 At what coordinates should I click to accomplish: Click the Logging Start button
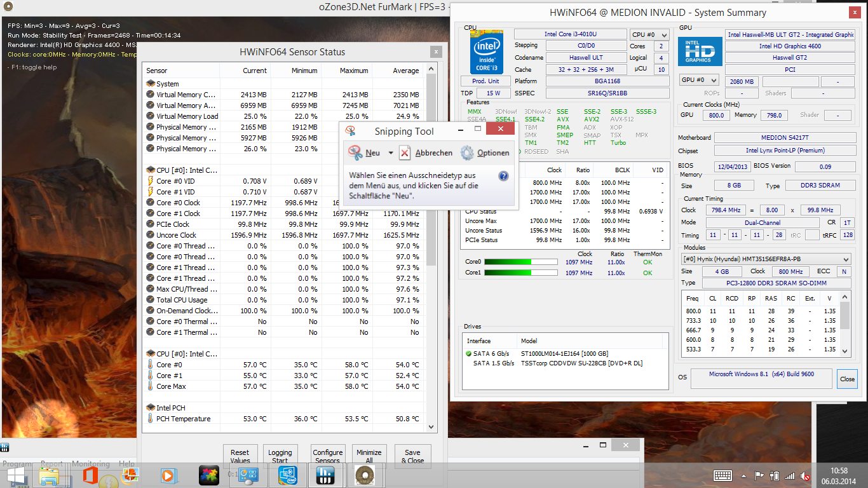(280, 456)
